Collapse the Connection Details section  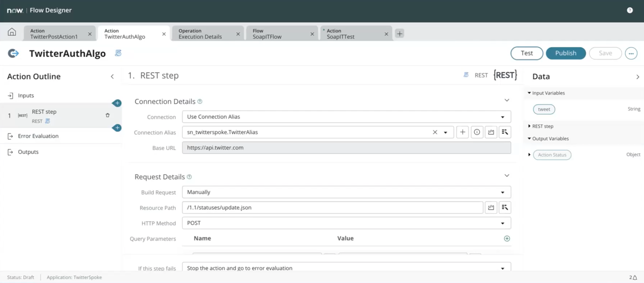coord(507,100)
